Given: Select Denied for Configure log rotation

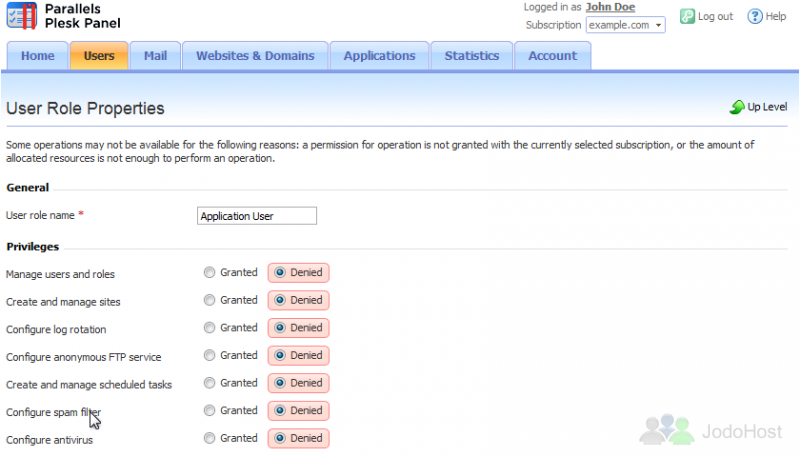Looking at the screenshot, I should click(280, 327).
